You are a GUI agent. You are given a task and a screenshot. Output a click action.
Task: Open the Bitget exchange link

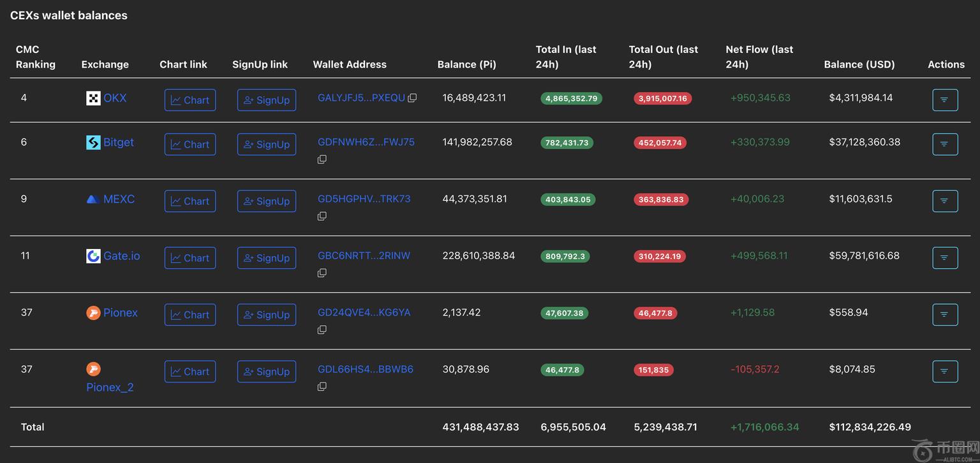pyautogui.click(x=119, y=142)
